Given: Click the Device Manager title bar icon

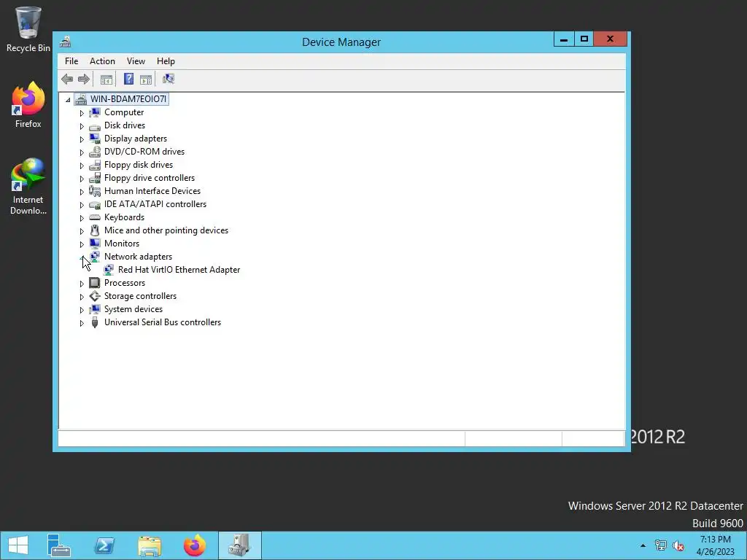Looking at the screenshot, I should (x=66, y=42).
